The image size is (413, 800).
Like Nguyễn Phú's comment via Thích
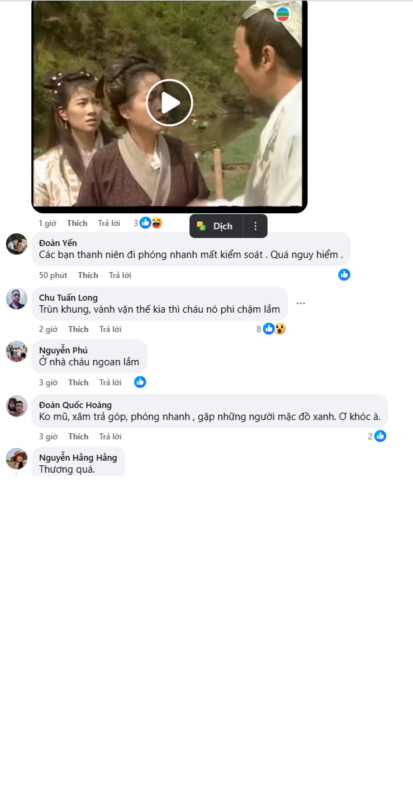click(78, 383)
